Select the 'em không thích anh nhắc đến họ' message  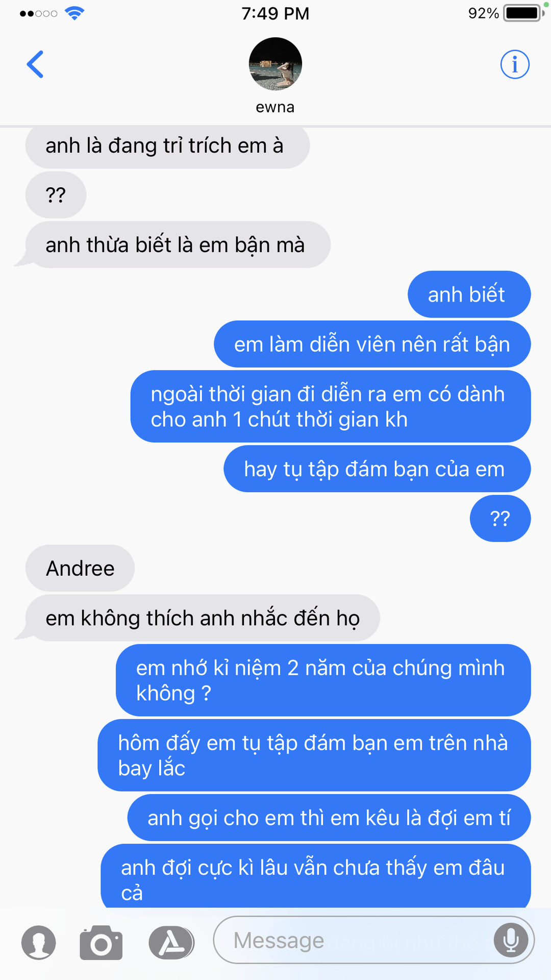click(203, 618)
